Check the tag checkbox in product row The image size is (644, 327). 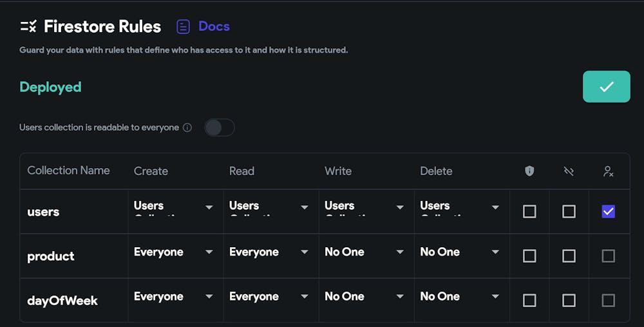coord(569,256)
